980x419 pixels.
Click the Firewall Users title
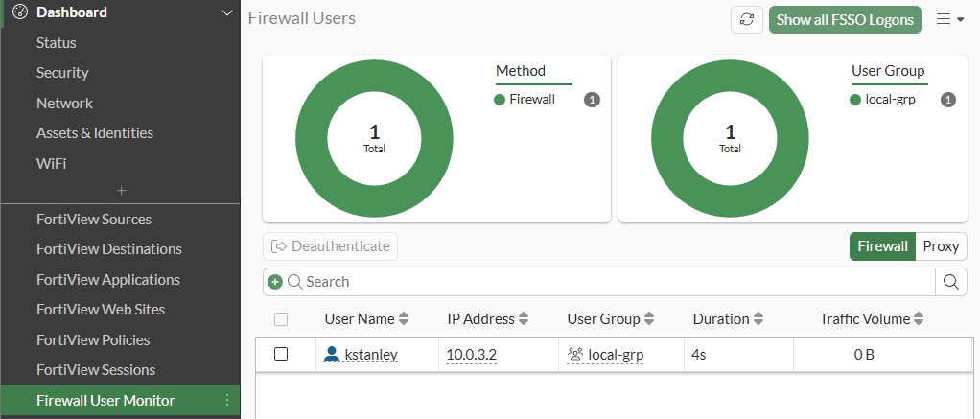[x=302, y=18]
